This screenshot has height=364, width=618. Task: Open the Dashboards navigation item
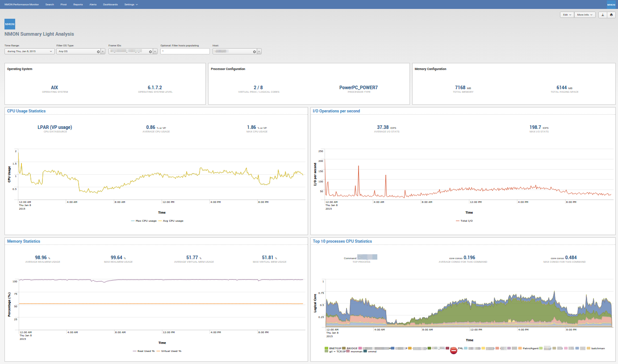110,4
